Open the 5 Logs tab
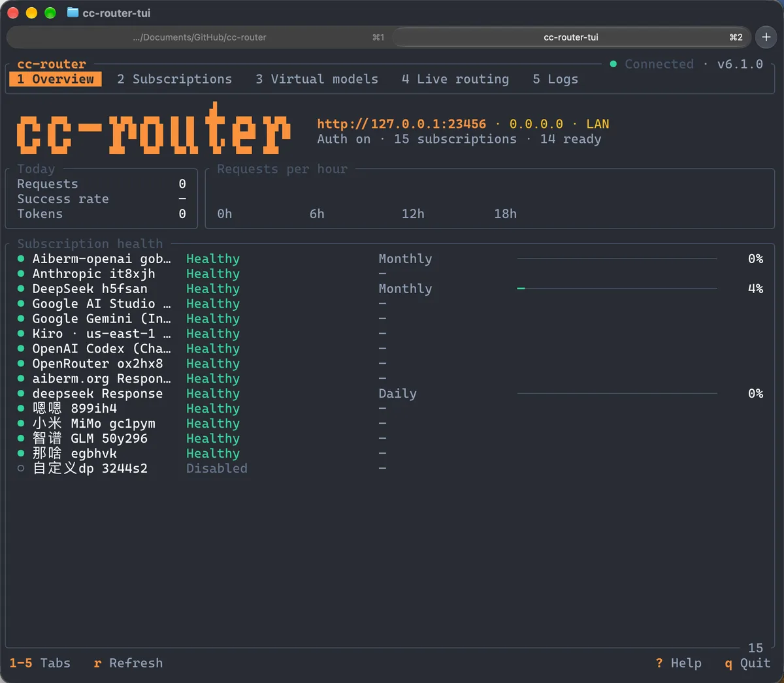Screen dimensions: 784x683 (555, 79)
